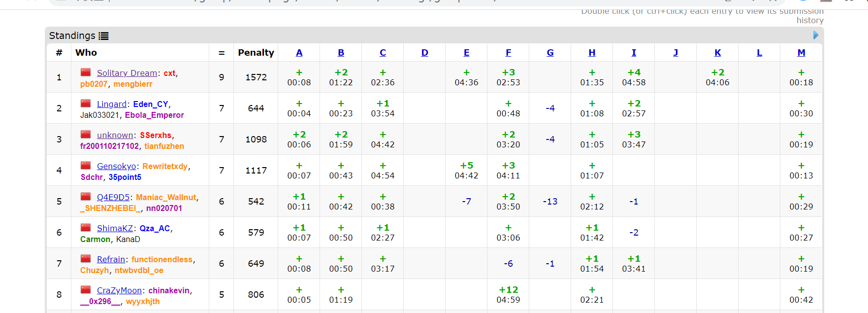The width and height of the screenshot is (868, 313).
Task: Select problem G column header link
Action: tap(550, 53)
